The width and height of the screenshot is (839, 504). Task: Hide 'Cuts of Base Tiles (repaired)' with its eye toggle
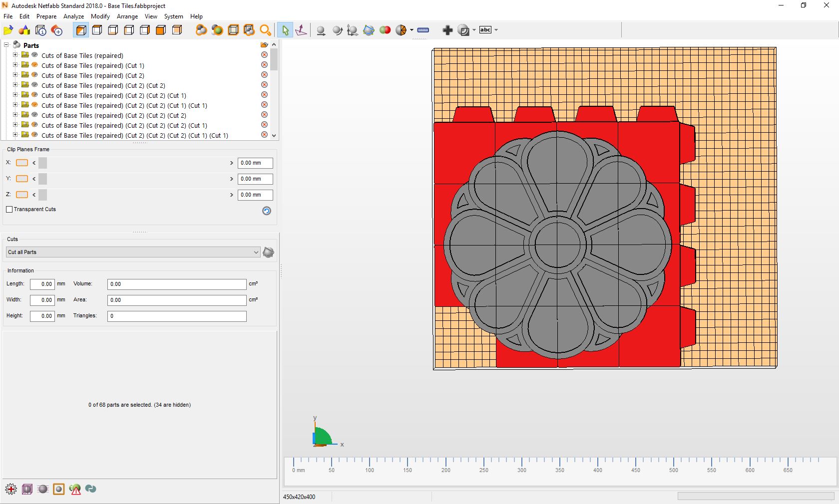34,55
